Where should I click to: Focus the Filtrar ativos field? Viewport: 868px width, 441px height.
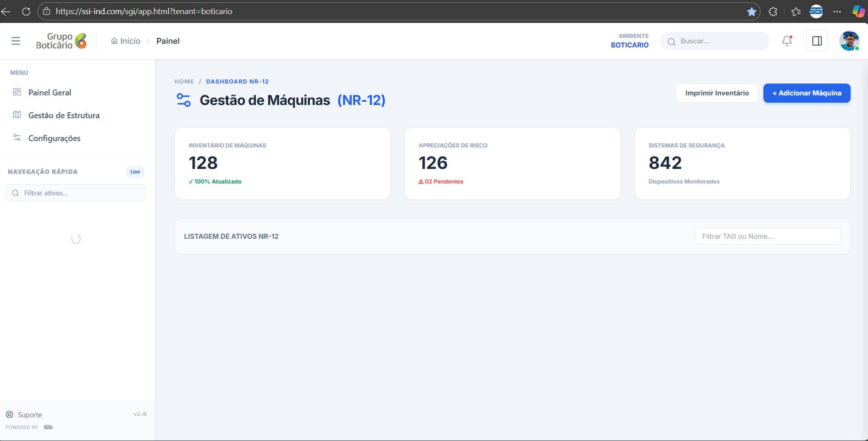pos(76,193)
